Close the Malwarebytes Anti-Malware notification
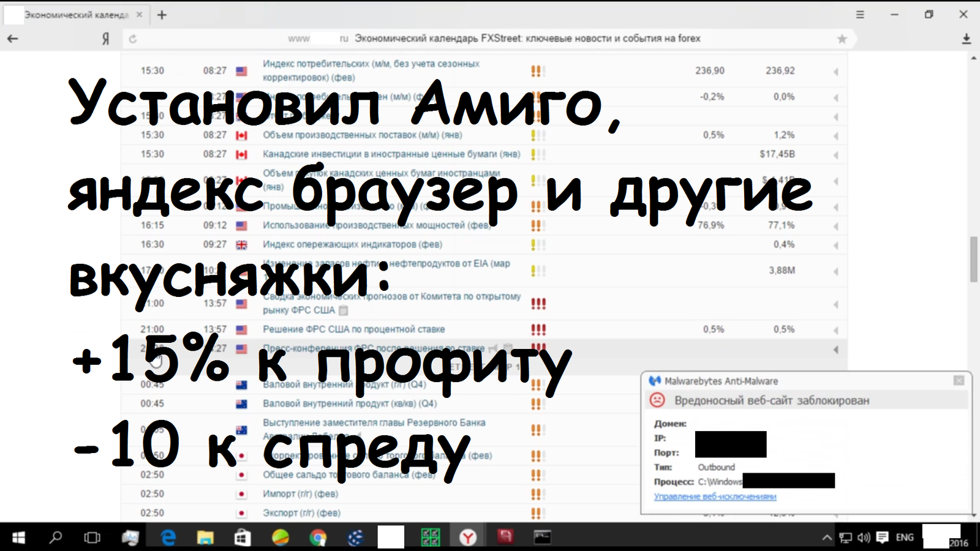Image resolution: width=980 pixels, height=551 pixels. 959,381
